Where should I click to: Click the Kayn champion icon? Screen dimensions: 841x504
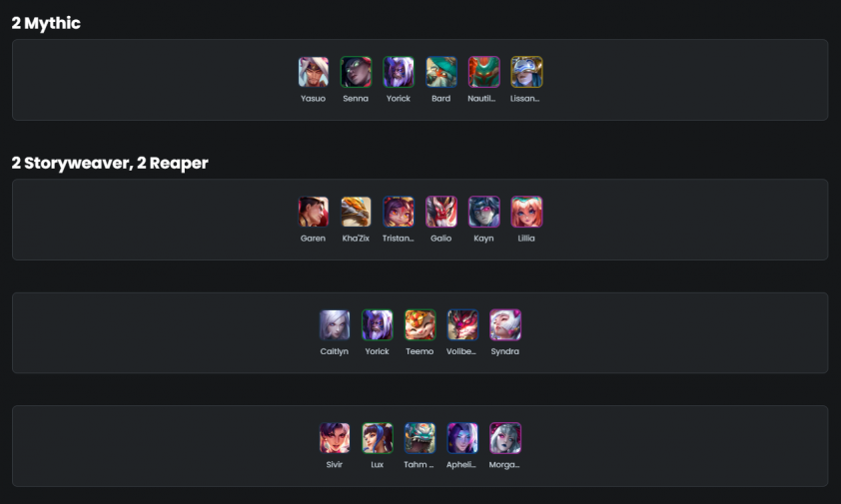(483, 212)
